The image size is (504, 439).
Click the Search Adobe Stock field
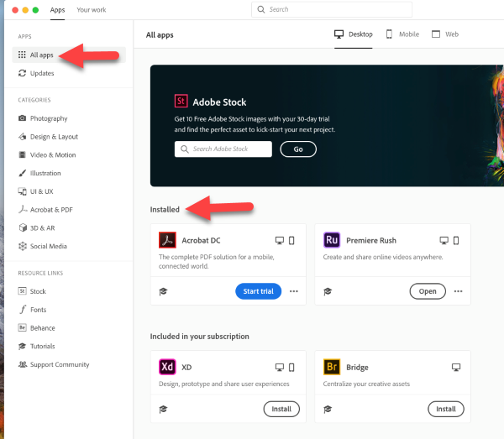click(x=223, y=149)
